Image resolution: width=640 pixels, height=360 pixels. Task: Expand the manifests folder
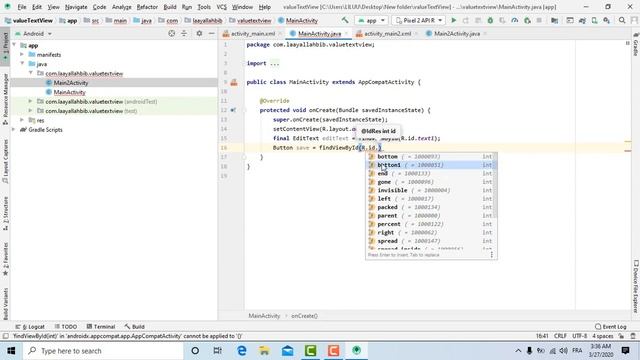(x=22, y=54)
